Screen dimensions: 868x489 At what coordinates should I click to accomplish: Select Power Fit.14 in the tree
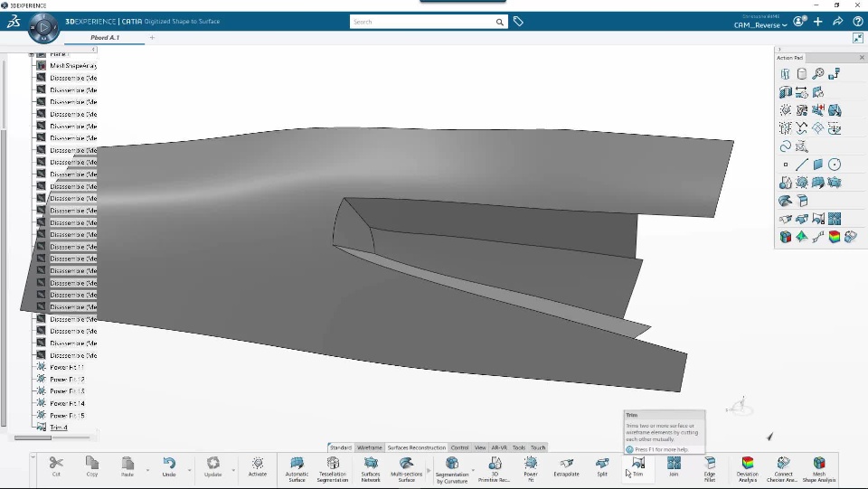click(67, 403)
